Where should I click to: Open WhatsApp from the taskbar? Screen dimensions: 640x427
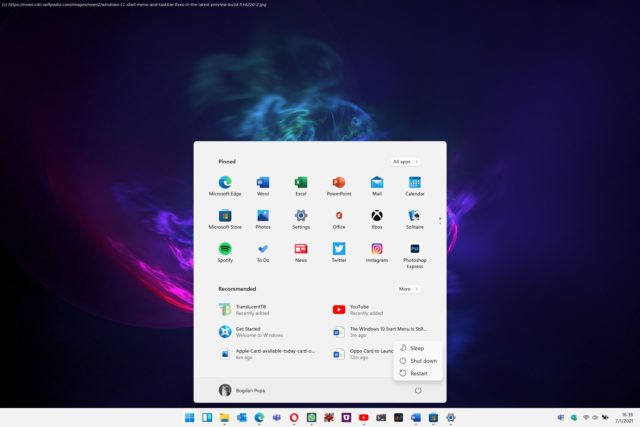(x=311, y=418)
